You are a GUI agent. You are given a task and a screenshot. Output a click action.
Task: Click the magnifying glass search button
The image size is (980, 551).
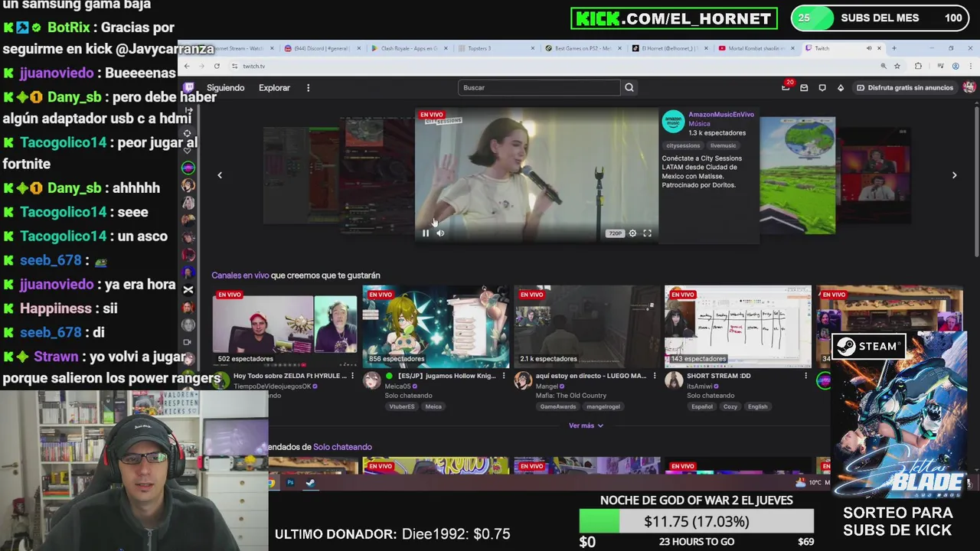pos(629,87)
